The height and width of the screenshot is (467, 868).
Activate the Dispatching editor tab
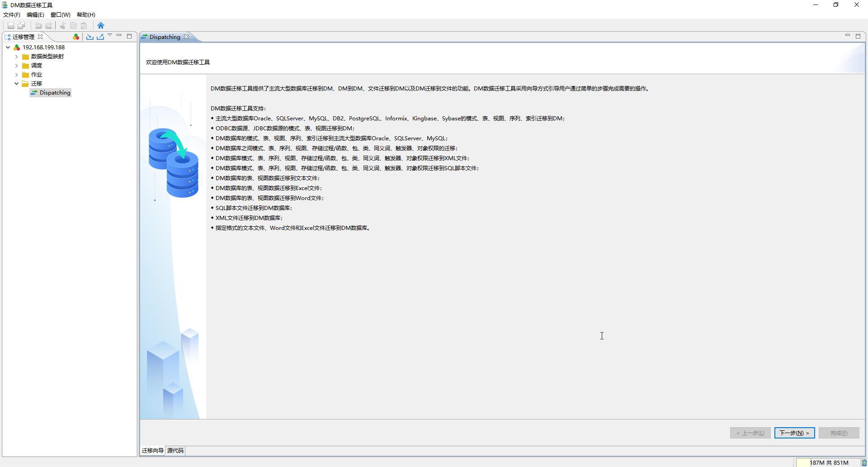(x=165, y=37)
